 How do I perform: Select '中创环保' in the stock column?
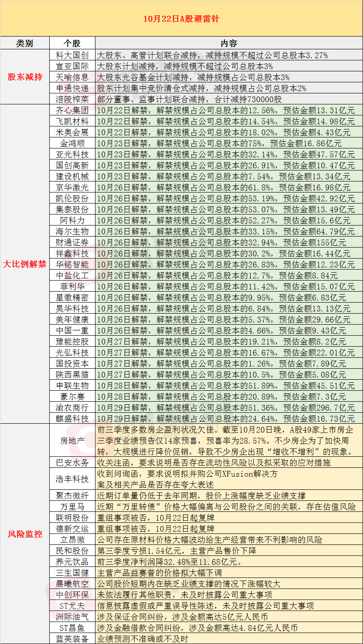click(72, 595)
